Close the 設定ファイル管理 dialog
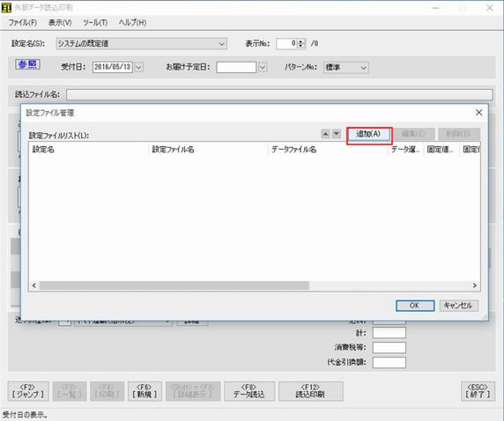 [x=478, y=113]
